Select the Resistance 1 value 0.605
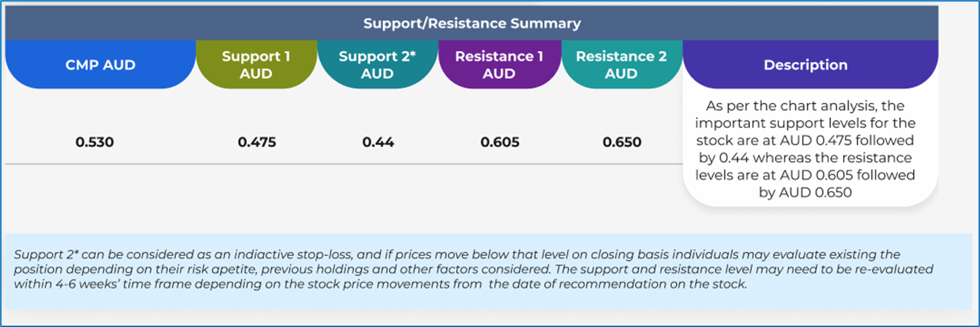Image resolution: width=980 pixels, height=327 pixels. [x=499, y=143]
